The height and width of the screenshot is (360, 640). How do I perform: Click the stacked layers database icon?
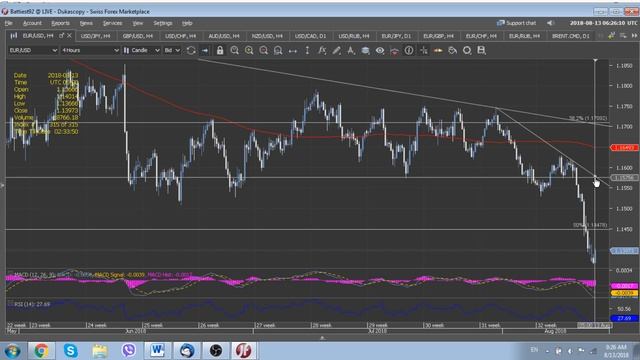point(365,51)
